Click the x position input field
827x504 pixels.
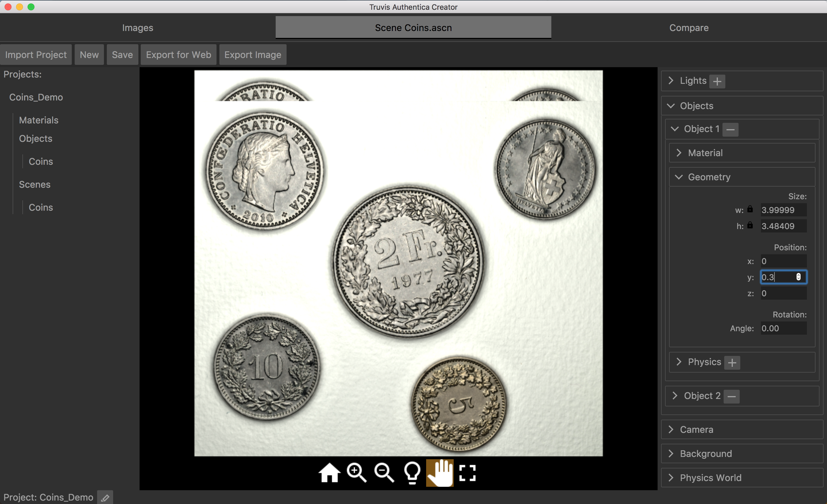point(783,261)
